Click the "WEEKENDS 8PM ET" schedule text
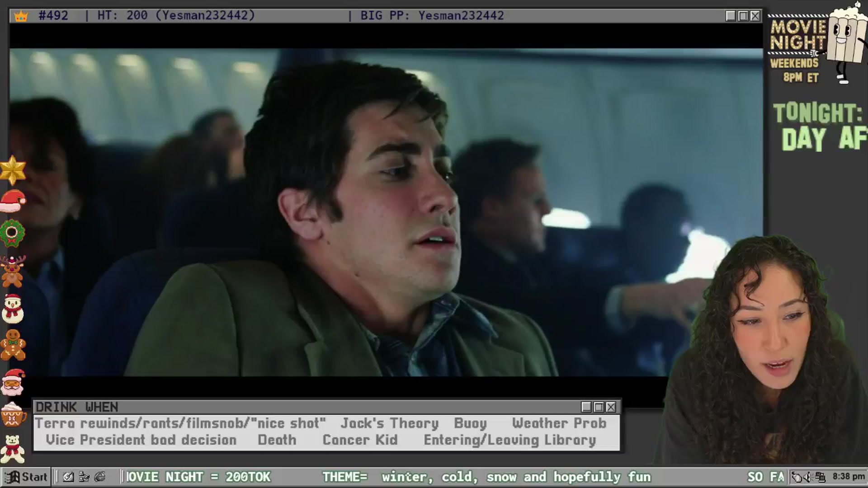 click(x=795, y=70)
